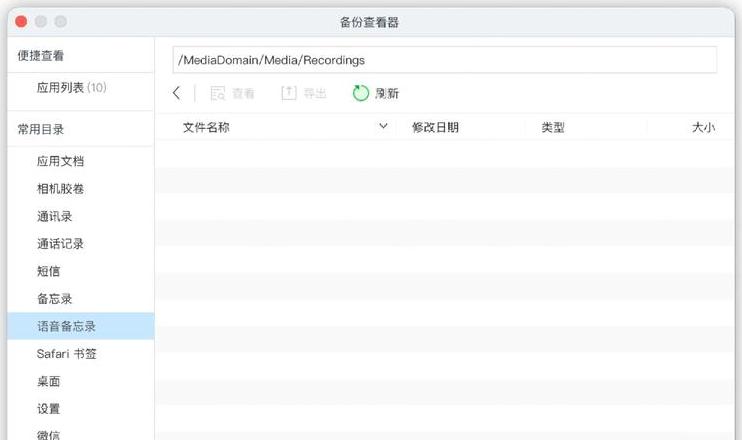The width and height of the screenshot is (742, 440).
Task: Select 应用文档 in the sidebar
Action: (x=61, y=161)
